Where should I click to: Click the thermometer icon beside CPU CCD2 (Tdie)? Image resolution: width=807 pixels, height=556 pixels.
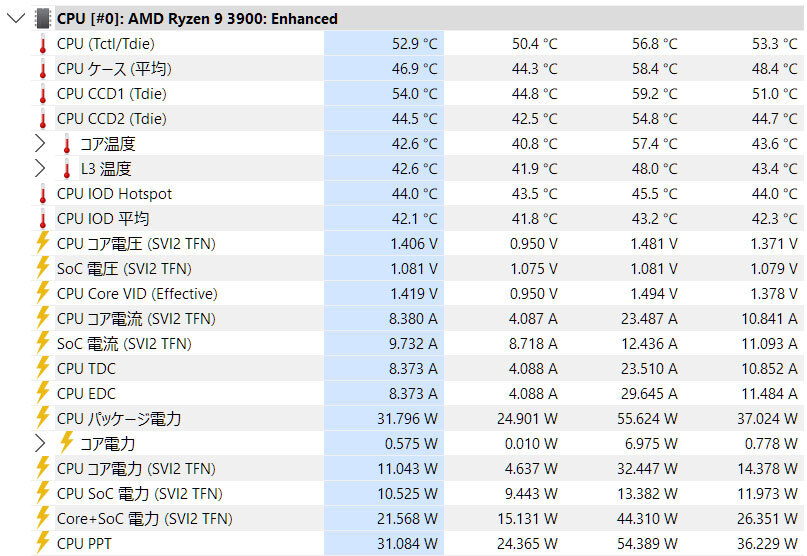click(x=43, y=119)
